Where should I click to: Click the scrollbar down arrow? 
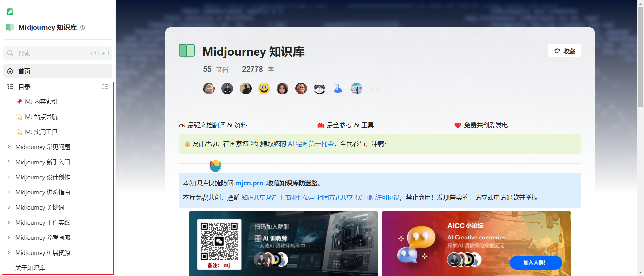coord(640,273)
